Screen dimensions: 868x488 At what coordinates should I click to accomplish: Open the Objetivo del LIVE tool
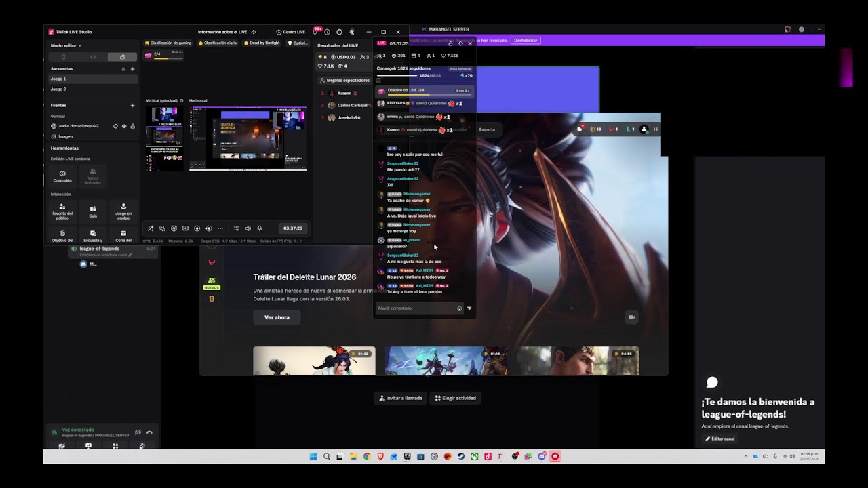coord(62,236)
